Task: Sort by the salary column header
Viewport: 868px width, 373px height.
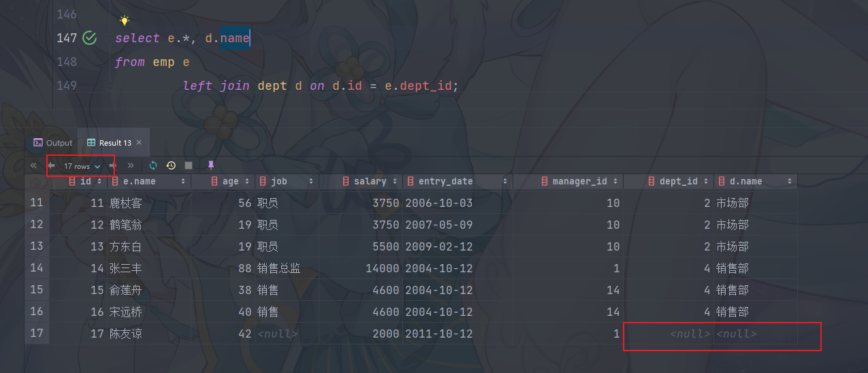Action: pos(360,181)
